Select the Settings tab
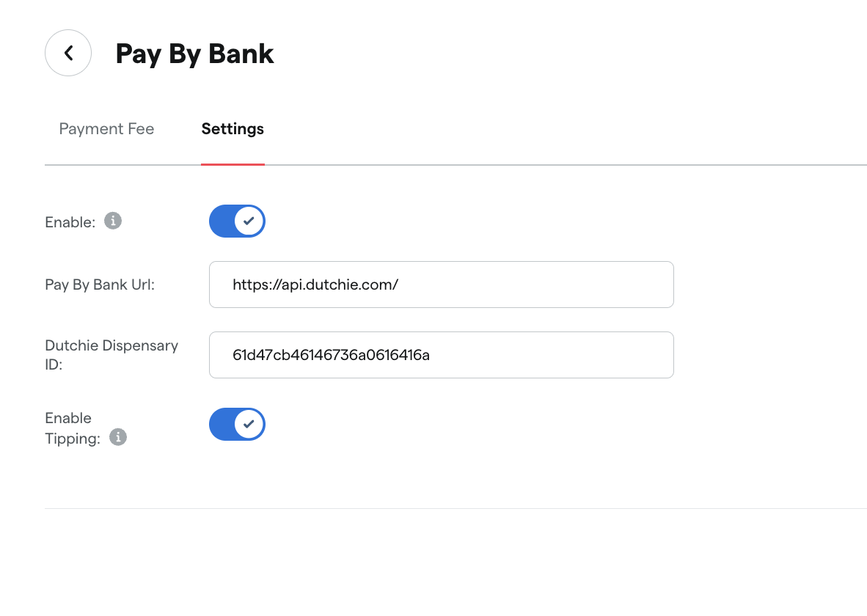The width and height of the screenshot is (867, 616). pos(233,128)
